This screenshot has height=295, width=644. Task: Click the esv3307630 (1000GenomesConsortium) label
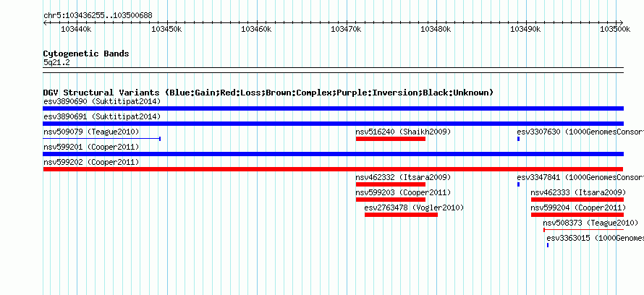pyautogui.click(x=580, y=132)
